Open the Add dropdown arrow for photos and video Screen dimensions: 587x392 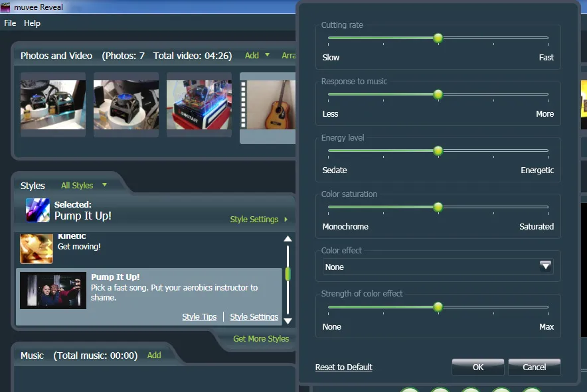click(x=268, y=55)
